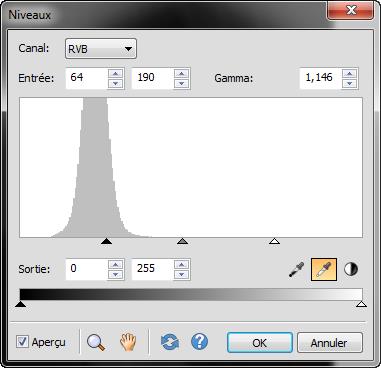Confirm levels with the OK button
The height and width of the screenshot is (368, 381).
260,343
